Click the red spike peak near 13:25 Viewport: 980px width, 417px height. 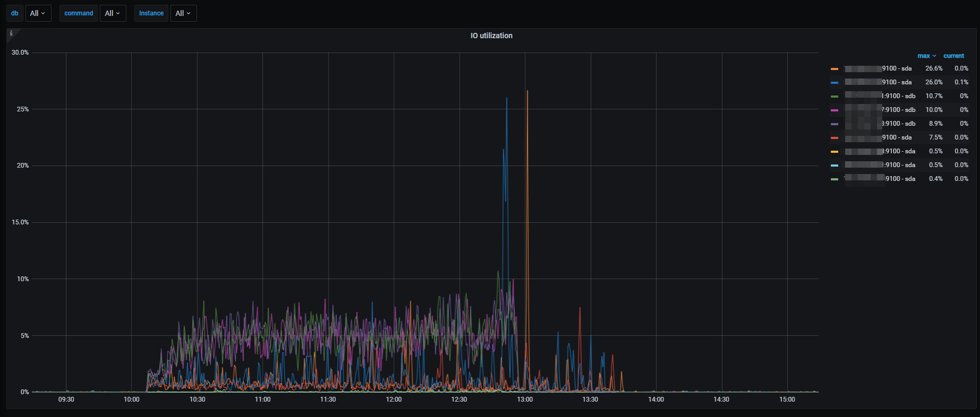coord(580,308)
